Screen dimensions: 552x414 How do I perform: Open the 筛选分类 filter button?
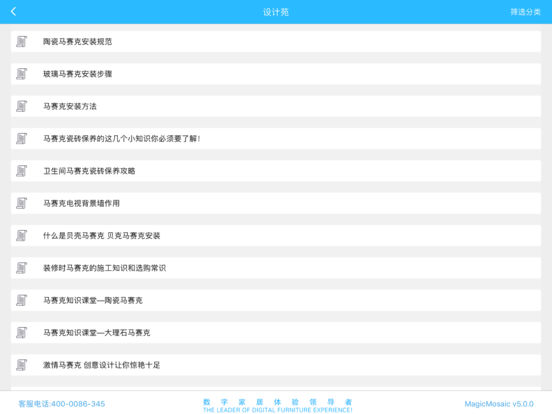click(525, 12)
